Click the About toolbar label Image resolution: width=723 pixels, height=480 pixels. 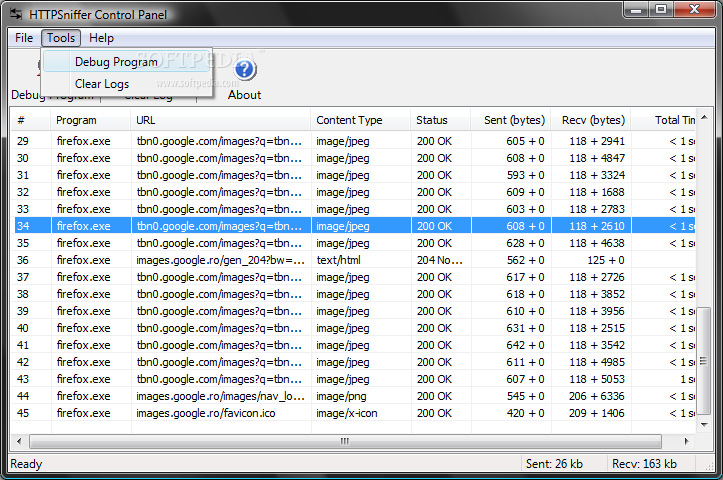point(244,95)
